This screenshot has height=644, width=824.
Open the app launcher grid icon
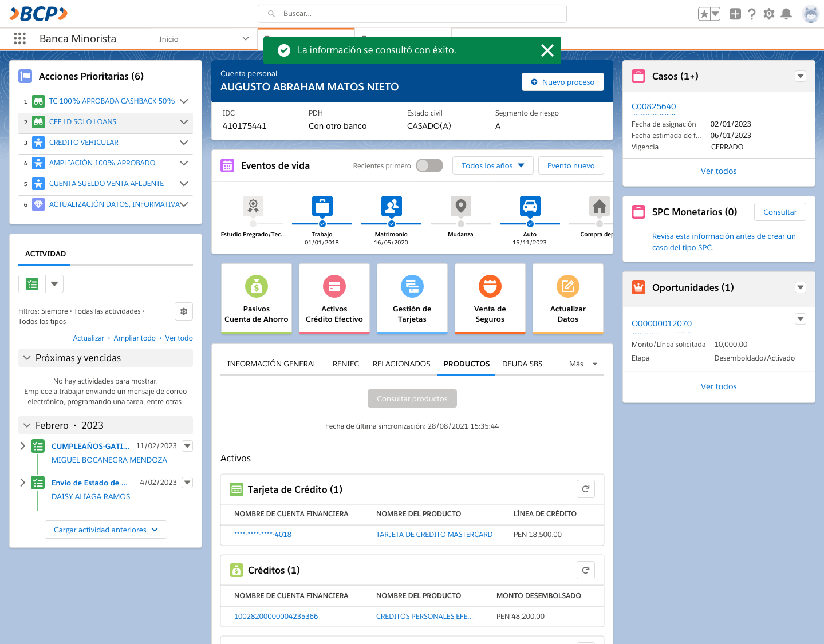pos(20,38)
